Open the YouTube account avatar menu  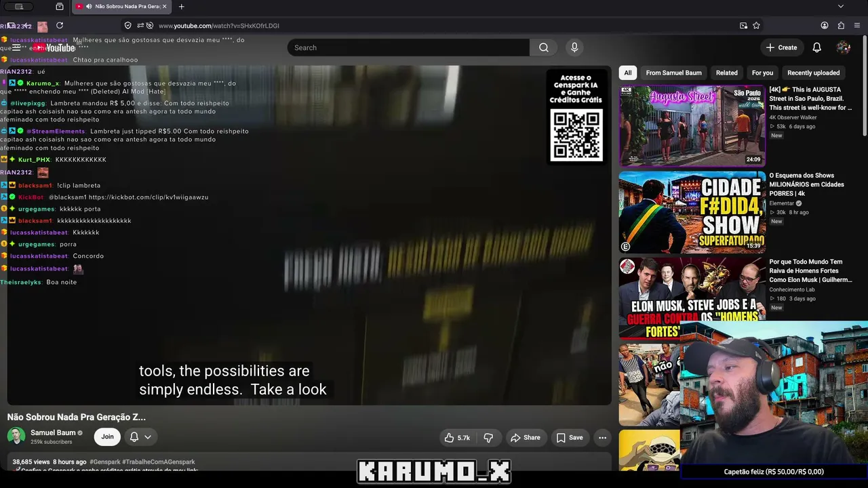(x=844, y=47)
